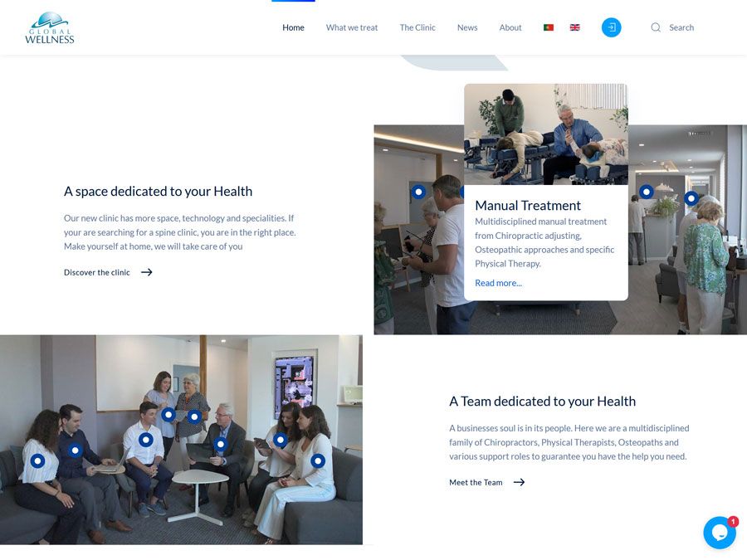Click the search magnifier icon
The image size is (747, 560).
[x=656, y=27]
